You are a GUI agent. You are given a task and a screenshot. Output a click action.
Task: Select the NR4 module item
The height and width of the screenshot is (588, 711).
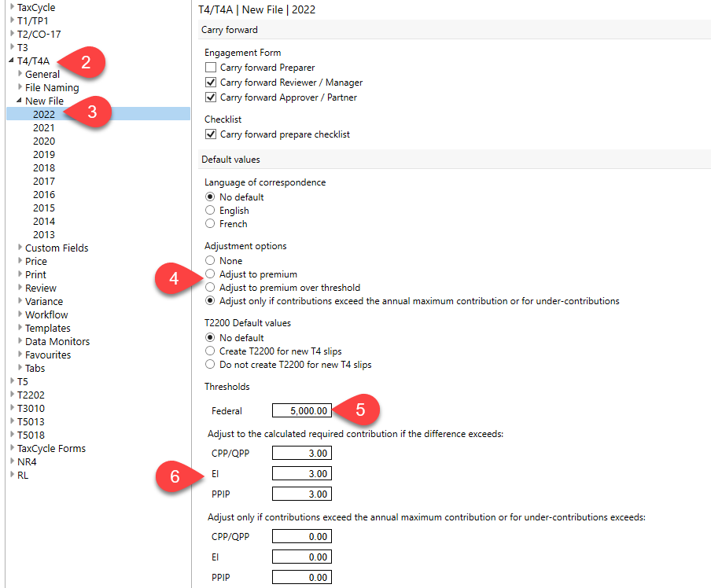coord(27,461)
